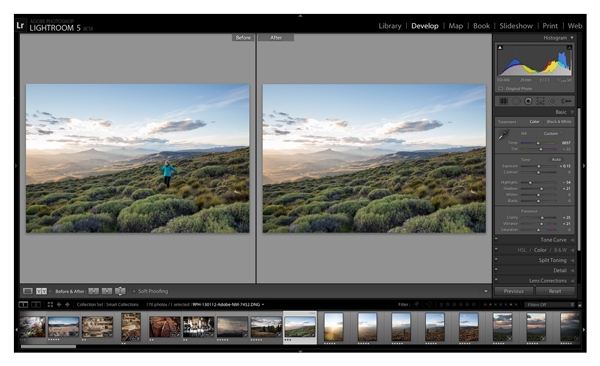Enable the Soft Proofing checkbox
The image size is (600, 366).
(x=134, y=291)
